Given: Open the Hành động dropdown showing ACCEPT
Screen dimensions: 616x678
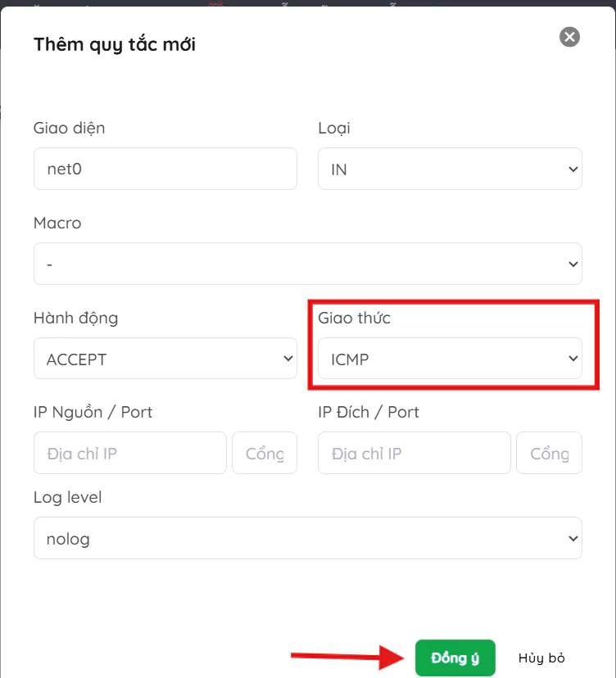Looking at the screenshot, I should click(165, 359).
